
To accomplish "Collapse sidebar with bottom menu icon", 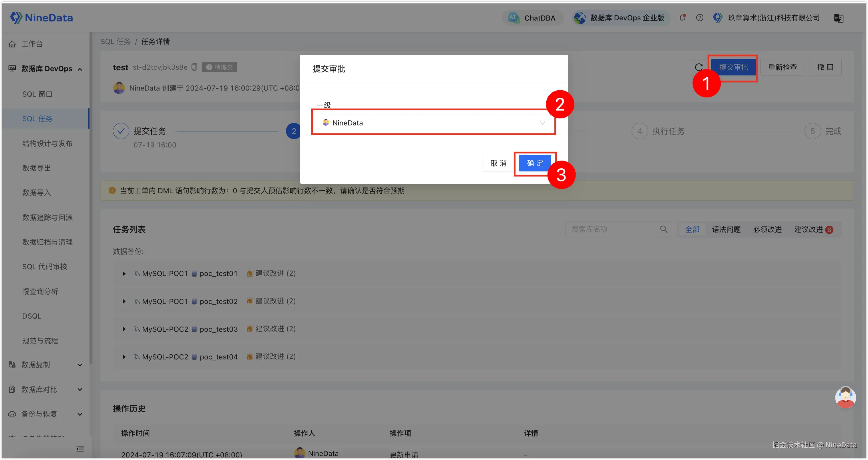I will coord(80,449).
